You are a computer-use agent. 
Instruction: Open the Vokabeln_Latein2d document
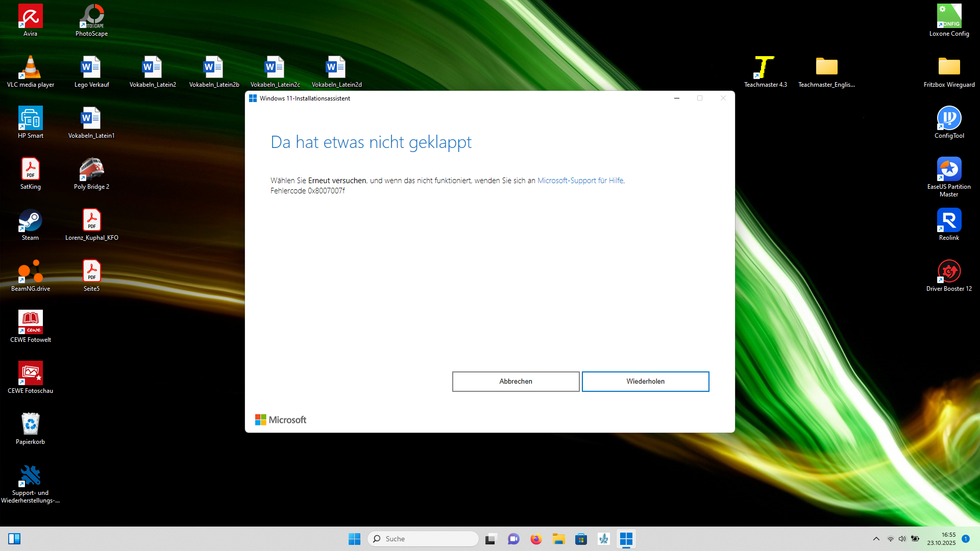336,71
